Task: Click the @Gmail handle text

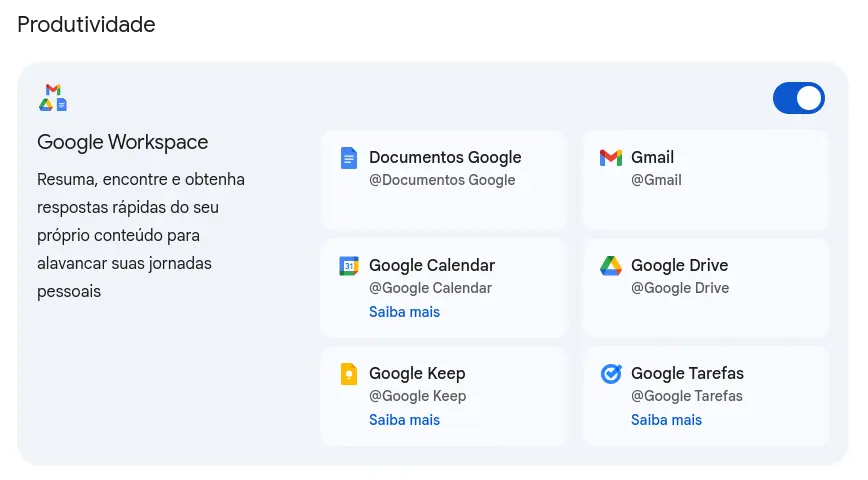Action: [x=656, y=180]
